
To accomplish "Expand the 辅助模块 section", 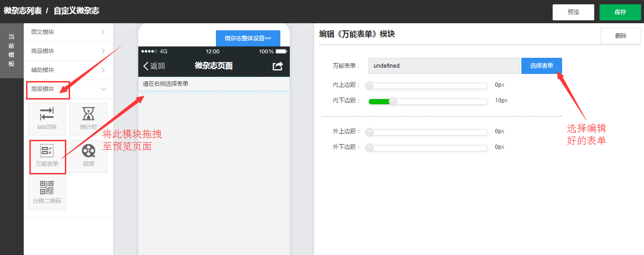I will [68, 70].
